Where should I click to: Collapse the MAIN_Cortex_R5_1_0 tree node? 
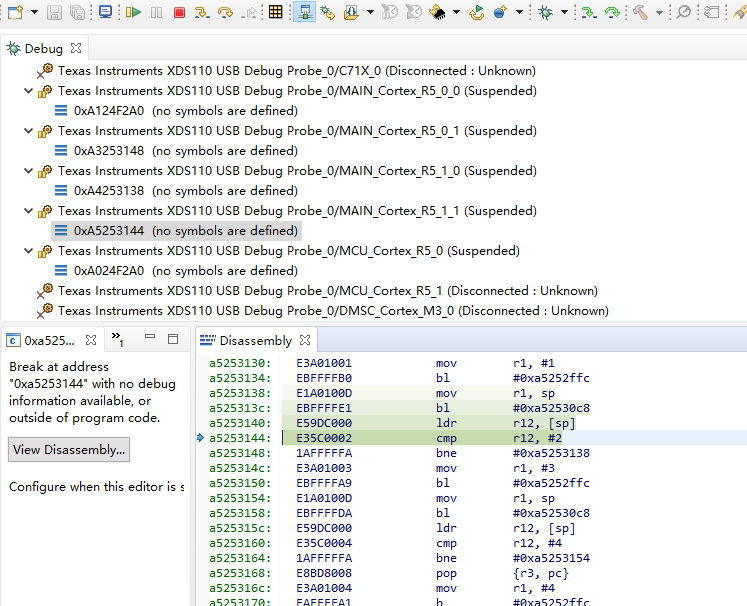(x=29, y=171)
